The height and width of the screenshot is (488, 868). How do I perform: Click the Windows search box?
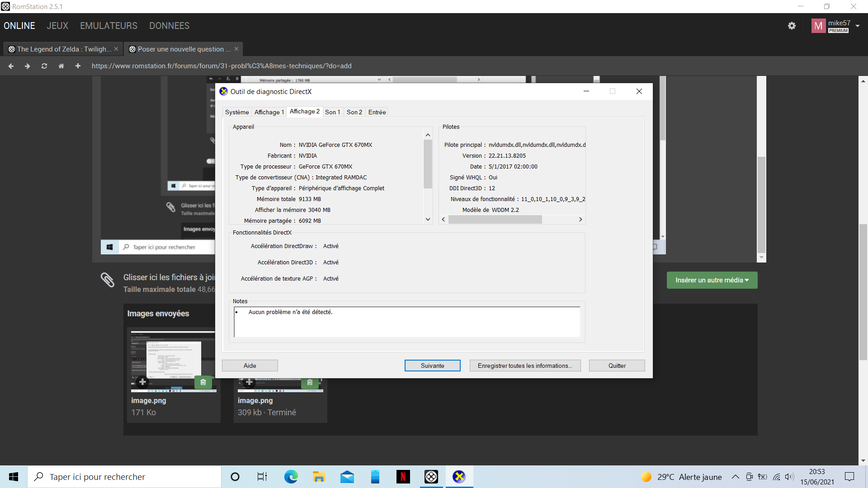124,477
